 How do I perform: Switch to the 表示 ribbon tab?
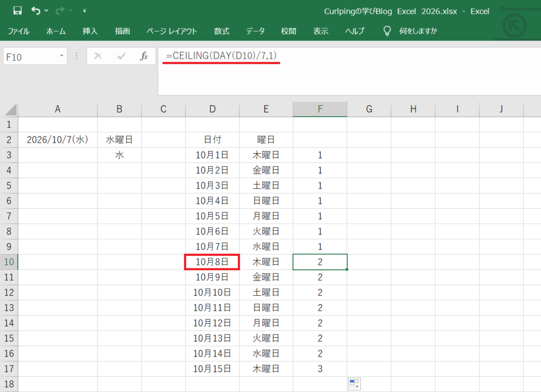click(321, 31)
